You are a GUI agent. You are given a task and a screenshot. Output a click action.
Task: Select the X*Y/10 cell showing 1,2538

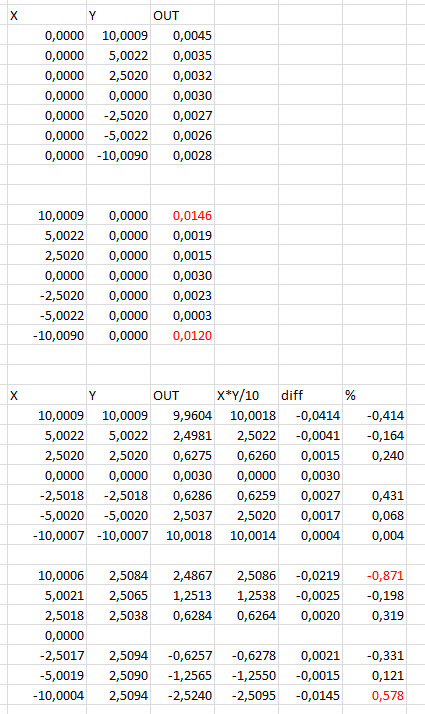point(246,596)
